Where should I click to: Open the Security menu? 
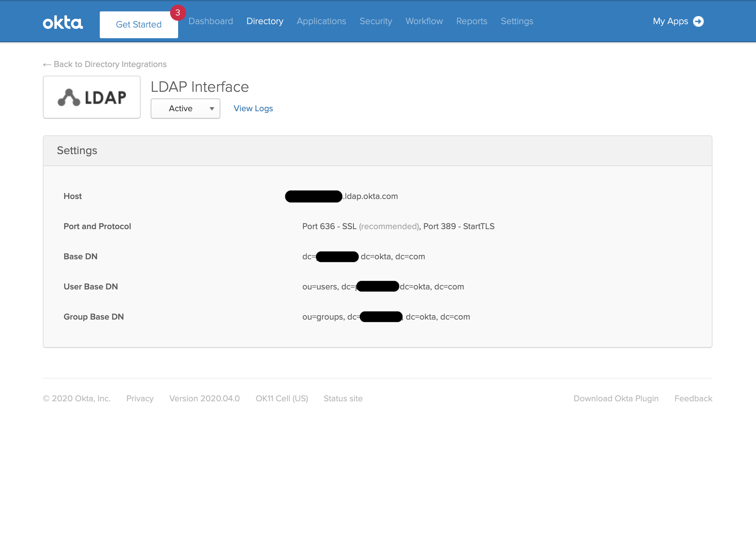(x=376, y=21)
